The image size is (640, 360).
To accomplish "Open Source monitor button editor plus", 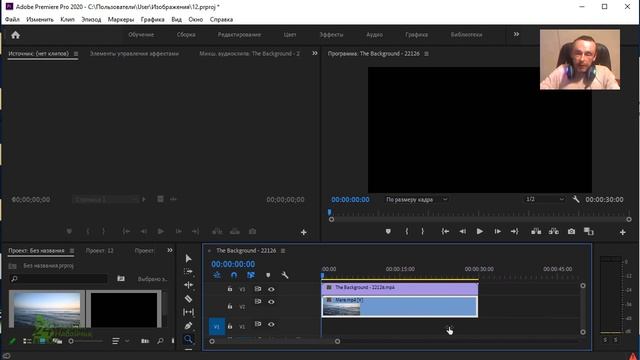I will pyautogui.click(x=304, y=232).
